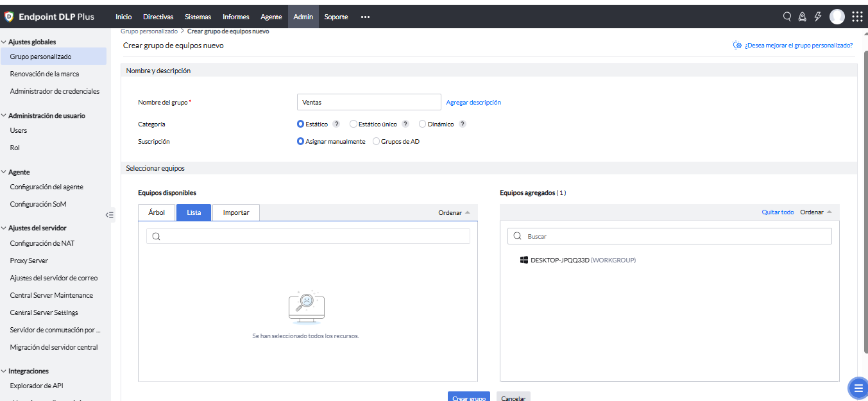Image resolution: width=868 pixels, height=401 pixels.
Task: Click the Quitar todo link
Action: point(778,212)
